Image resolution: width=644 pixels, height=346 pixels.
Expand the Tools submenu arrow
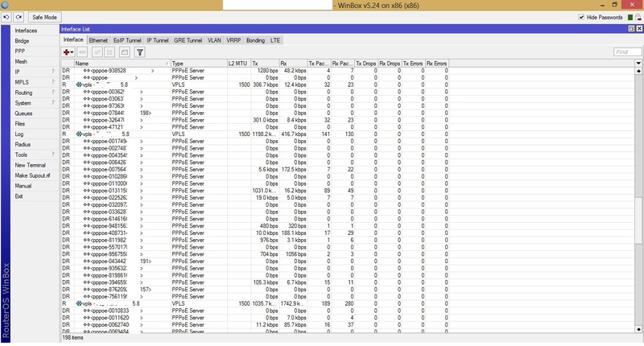click(x=53, y=154)
